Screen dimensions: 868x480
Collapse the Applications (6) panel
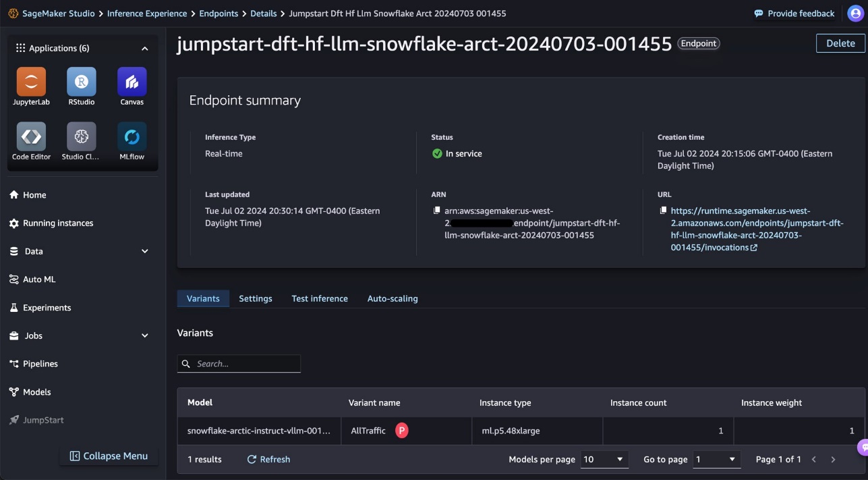click(144, 49)
